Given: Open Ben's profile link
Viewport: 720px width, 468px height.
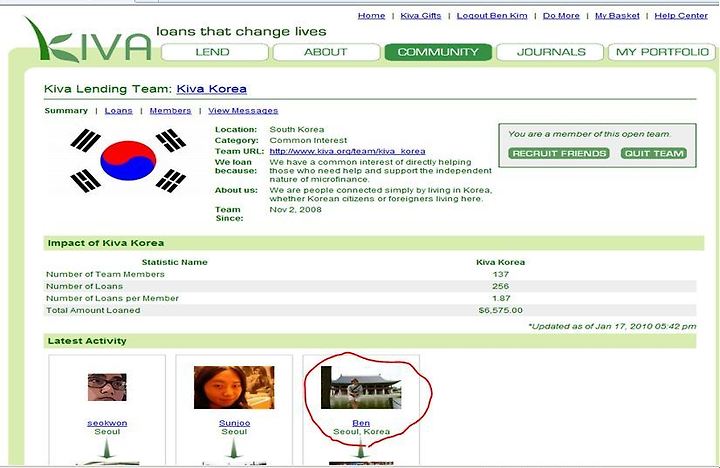Looking at the screenshot, I should coord(361,423).
